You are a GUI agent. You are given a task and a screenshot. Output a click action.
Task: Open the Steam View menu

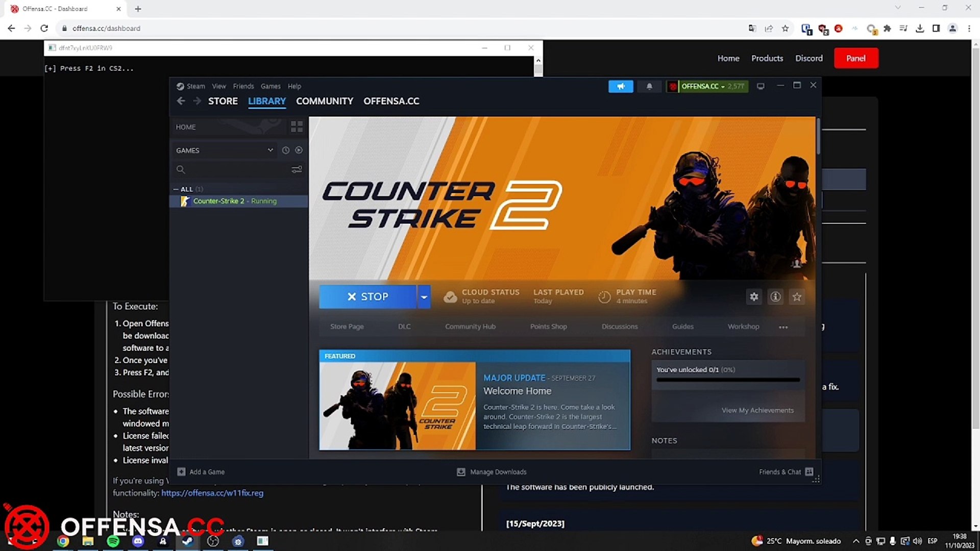coord(218,86)
